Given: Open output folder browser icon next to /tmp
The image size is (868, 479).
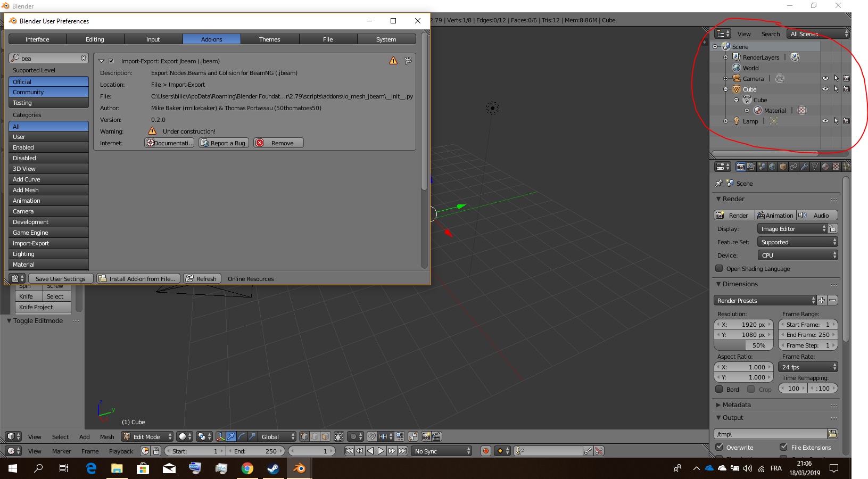Looking at the screenshot, I should [x=833, y=434].
